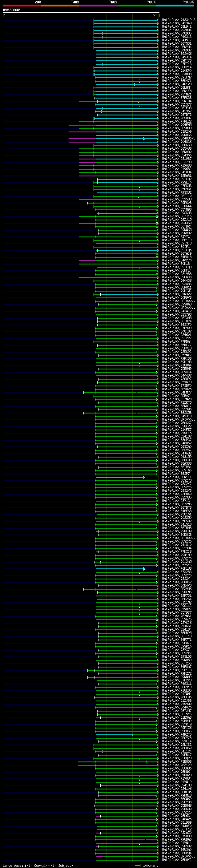
Task: Select hit UniRef100_Q6ZJ16
Action: tap(177, 216)
